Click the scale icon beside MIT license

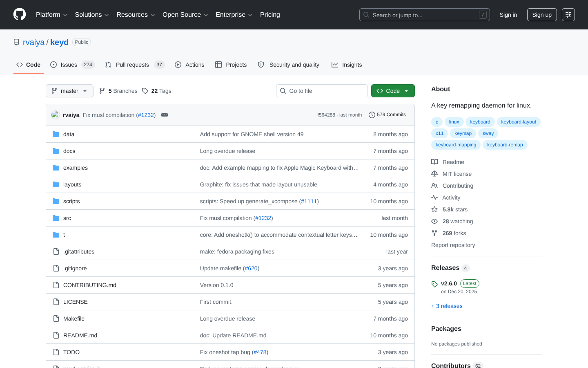coord(434,174)
